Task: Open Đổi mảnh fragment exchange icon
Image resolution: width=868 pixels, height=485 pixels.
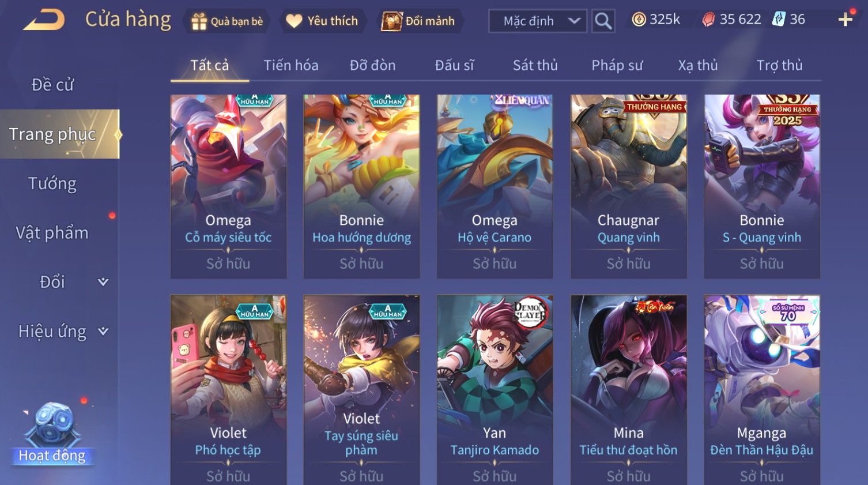Action: point(391,21)
